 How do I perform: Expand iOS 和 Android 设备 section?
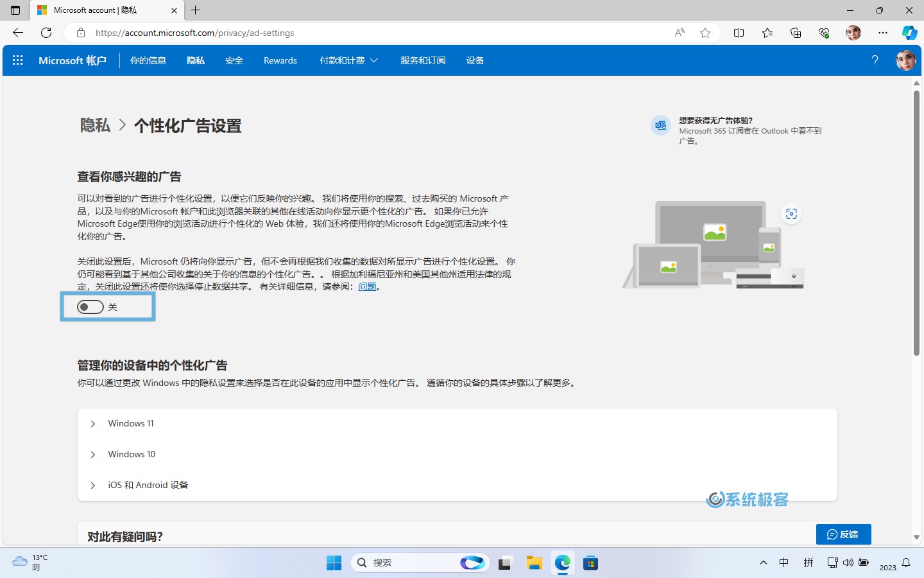(457, 486)
